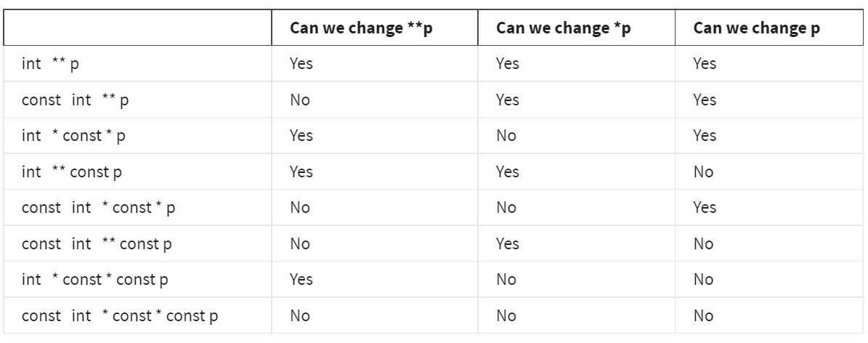Click "Yes" in the "const int ** const p" row

[x=507, y=244]
